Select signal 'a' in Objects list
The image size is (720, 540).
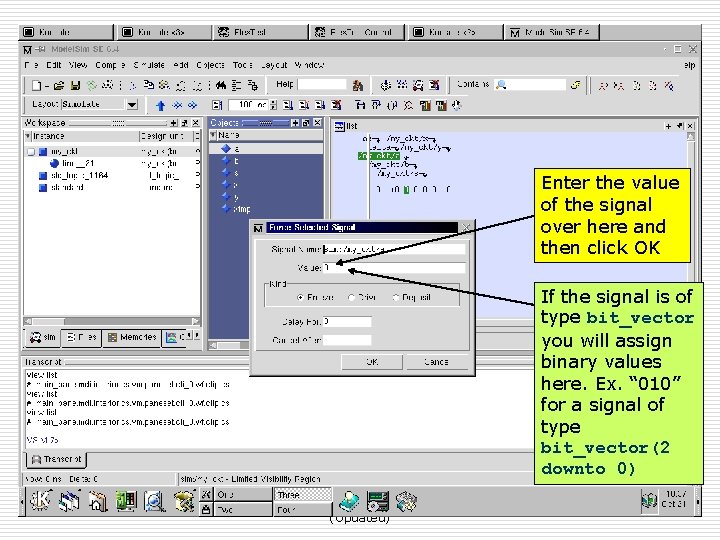pos(266,149)
